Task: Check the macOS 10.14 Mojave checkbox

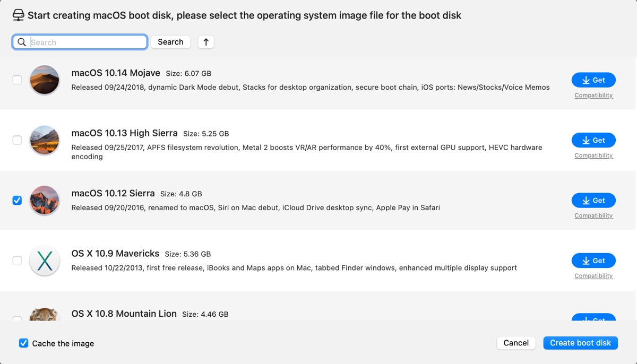Action: [17, 80]
